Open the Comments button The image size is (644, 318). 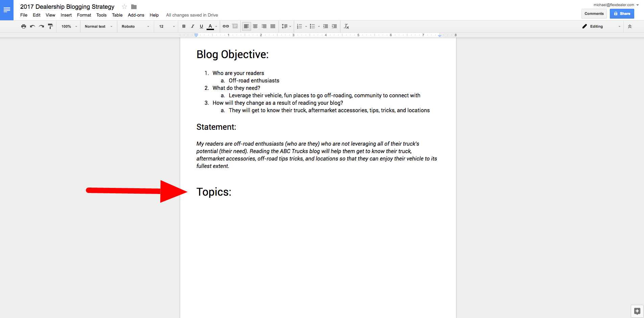[594, 14]
